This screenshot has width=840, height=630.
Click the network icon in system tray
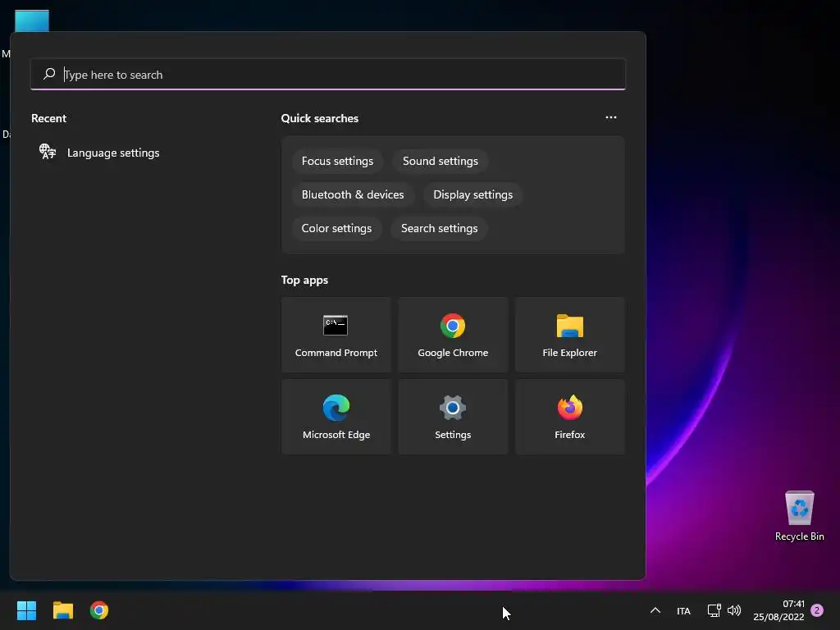tap(714, 610)
